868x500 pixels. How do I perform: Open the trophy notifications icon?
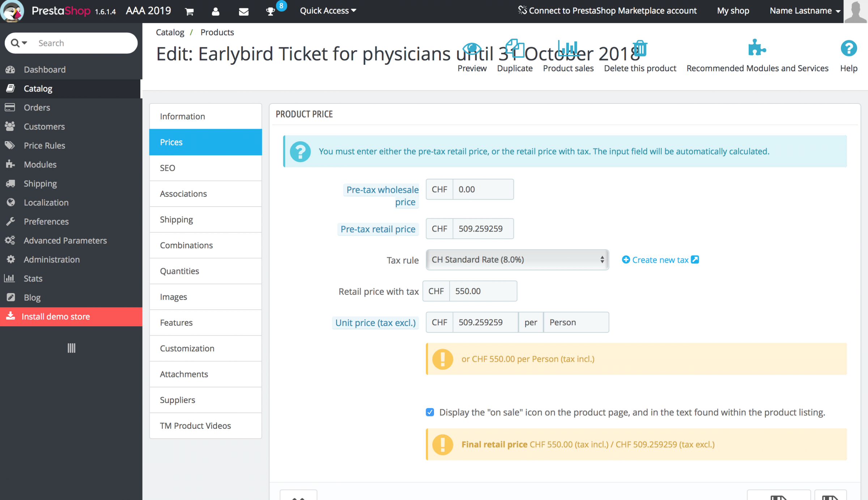point(271,12)
